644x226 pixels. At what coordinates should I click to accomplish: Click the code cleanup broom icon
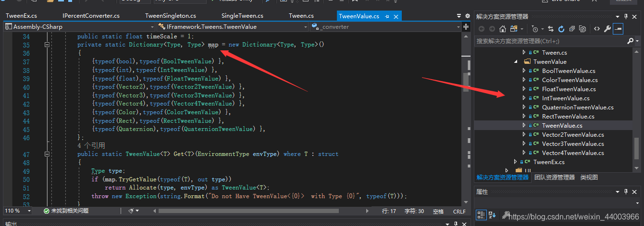pos(132,211)
